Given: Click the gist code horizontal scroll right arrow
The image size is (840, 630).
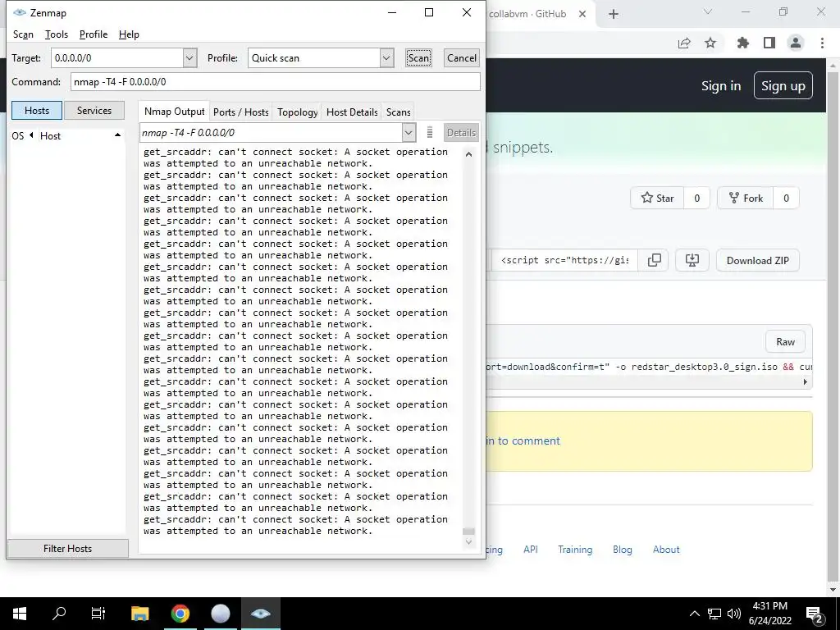Looking at the screenshot, I should click(805, 382).
